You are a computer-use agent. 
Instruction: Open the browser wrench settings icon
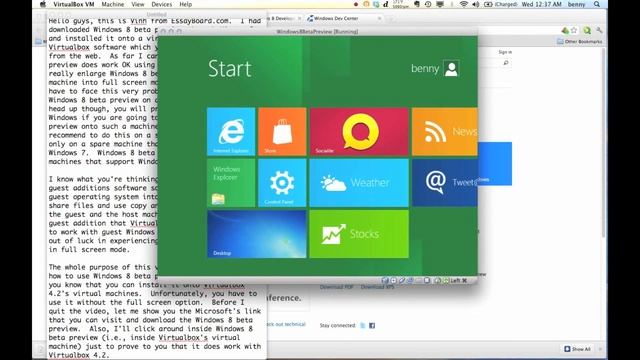click(599, 30)
